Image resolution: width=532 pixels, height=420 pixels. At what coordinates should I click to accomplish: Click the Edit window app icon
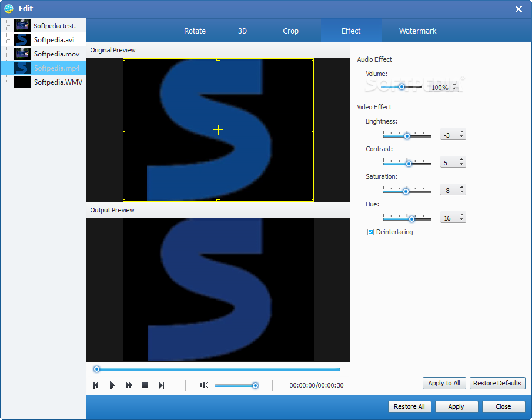coord(9,8)
